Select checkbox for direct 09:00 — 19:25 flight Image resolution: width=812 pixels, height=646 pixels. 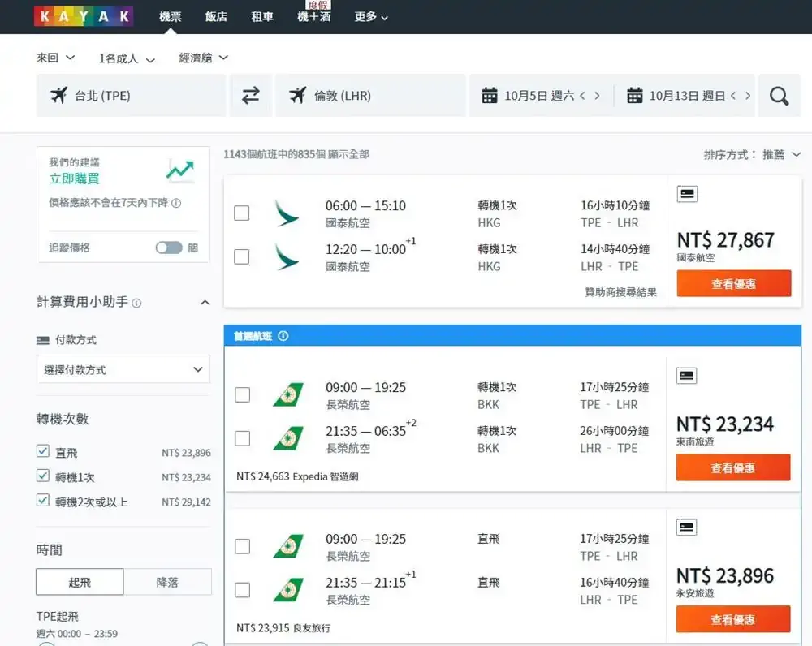(242, 547)
